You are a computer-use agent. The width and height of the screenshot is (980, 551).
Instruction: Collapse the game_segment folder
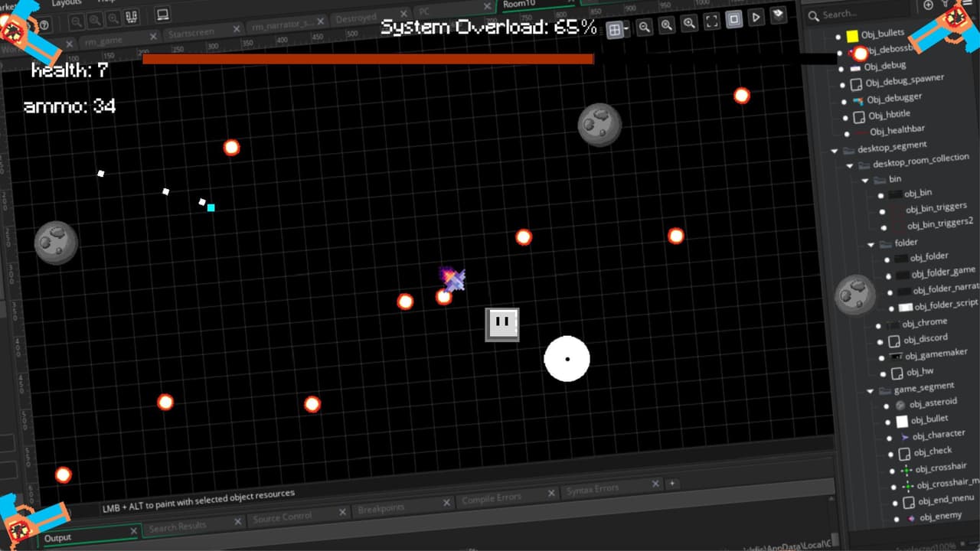[x=871, y=391]
